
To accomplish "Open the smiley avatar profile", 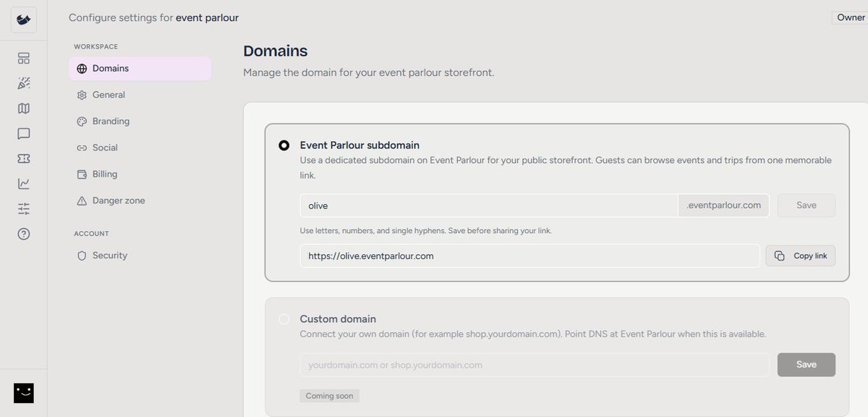I will [x=24, y=393].
